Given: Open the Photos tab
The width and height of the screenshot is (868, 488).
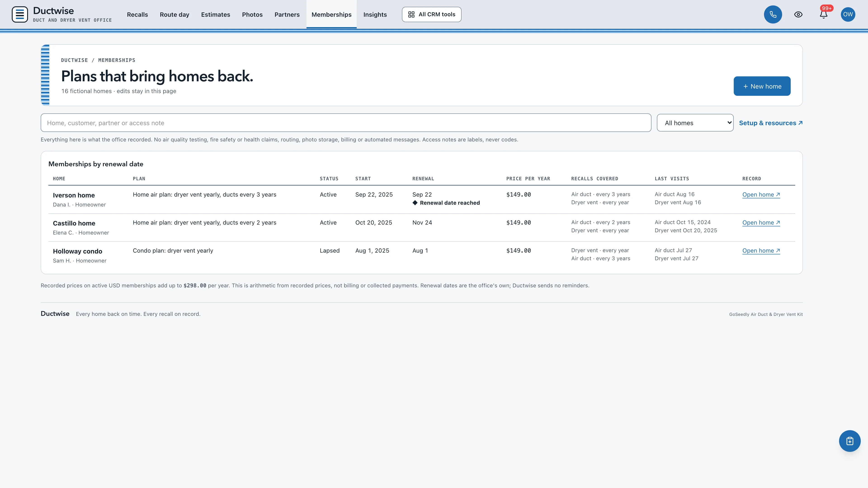Looking at the screenshot, I should click(x=252, y=14).
